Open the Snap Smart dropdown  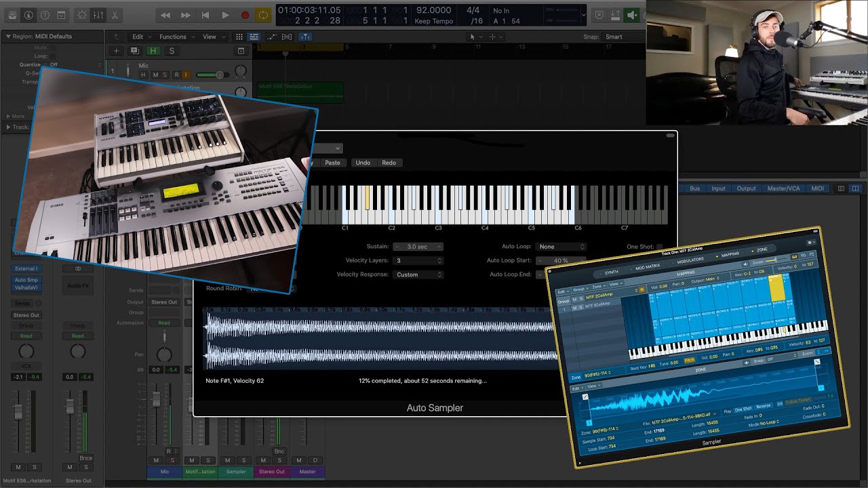point(623,37)
